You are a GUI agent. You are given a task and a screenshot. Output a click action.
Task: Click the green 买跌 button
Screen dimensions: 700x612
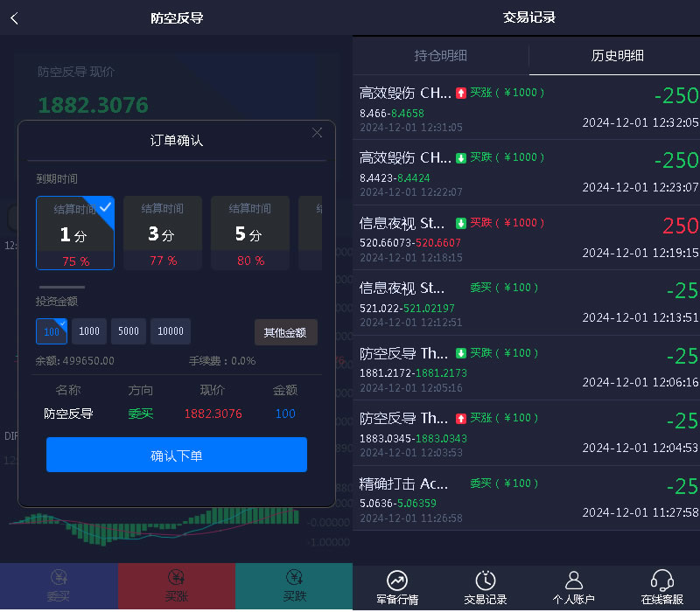coord(294,586)
